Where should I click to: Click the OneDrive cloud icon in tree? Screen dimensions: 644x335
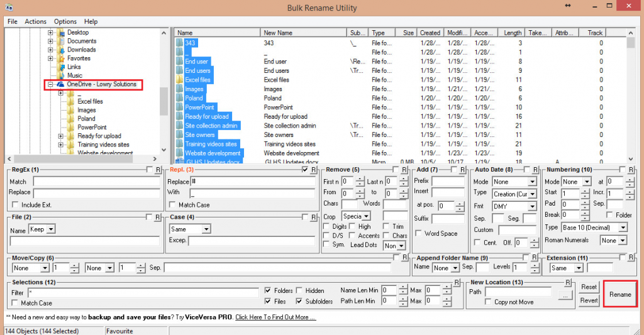61,84
